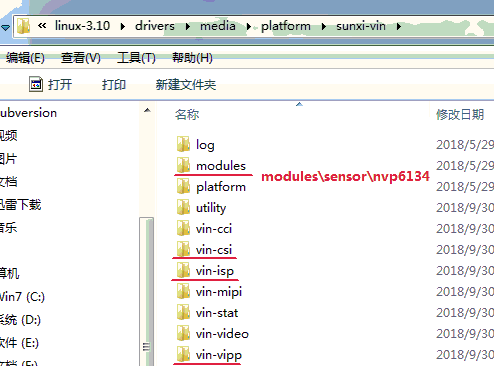
Task: Select 迅雷下载 in navigation pane
Action: tap(20, 204)
